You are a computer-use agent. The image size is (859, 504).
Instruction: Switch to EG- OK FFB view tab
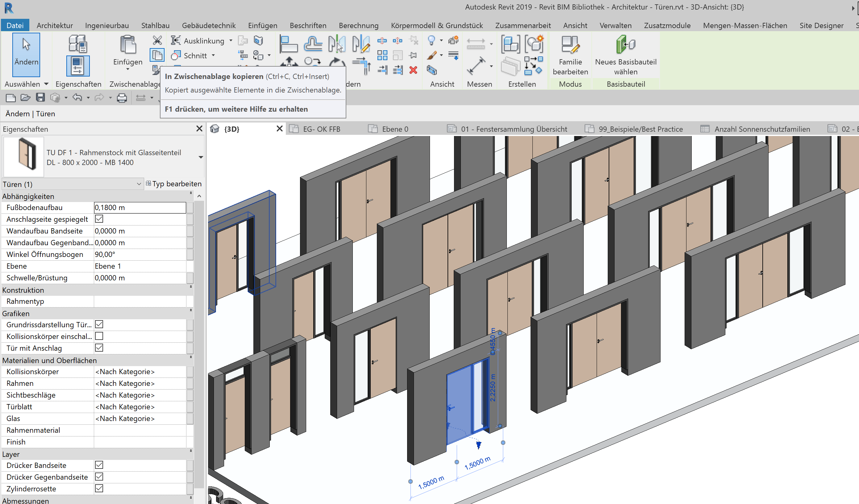point(321,129)
